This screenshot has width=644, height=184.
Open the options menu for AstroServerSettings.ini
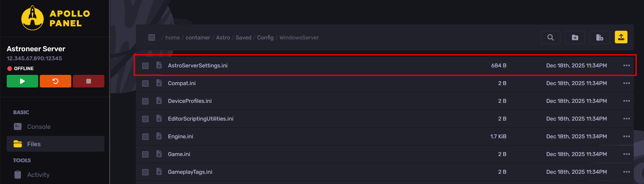coord(627,65)
